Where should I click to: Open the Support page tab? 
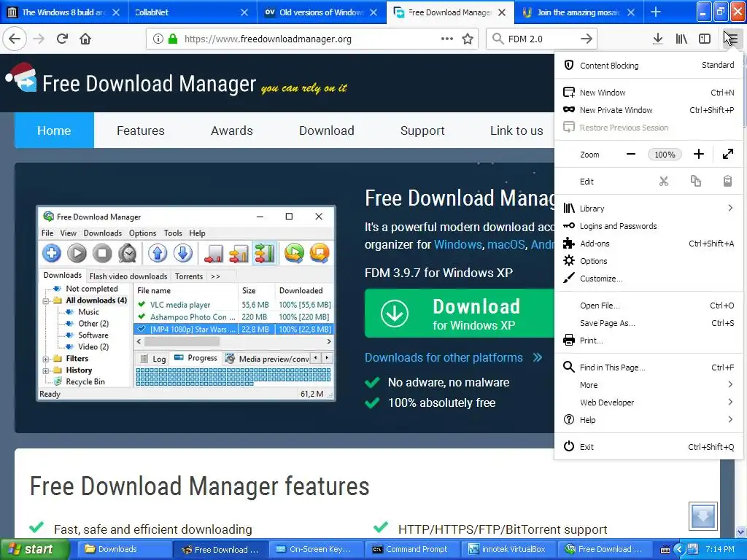coord(422,131)
